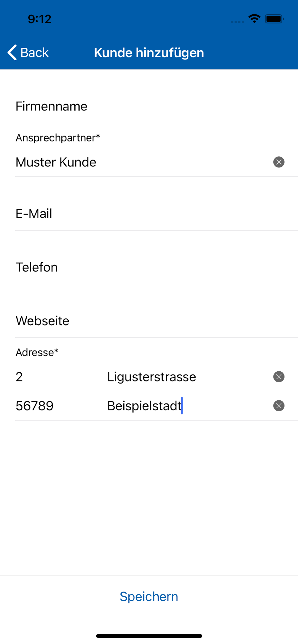The height and width of the screenshot is (644, 298).
Task: Tap into the Telefon field
Action: tap(140, 267)
